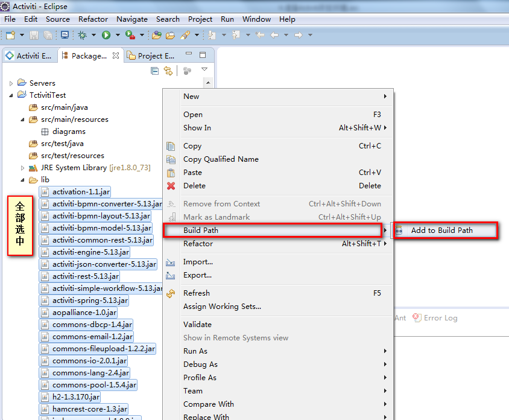Switch to the Activiti Explorer tab
Viewport: 509px width, 420px height.
[x=29, y=56]
